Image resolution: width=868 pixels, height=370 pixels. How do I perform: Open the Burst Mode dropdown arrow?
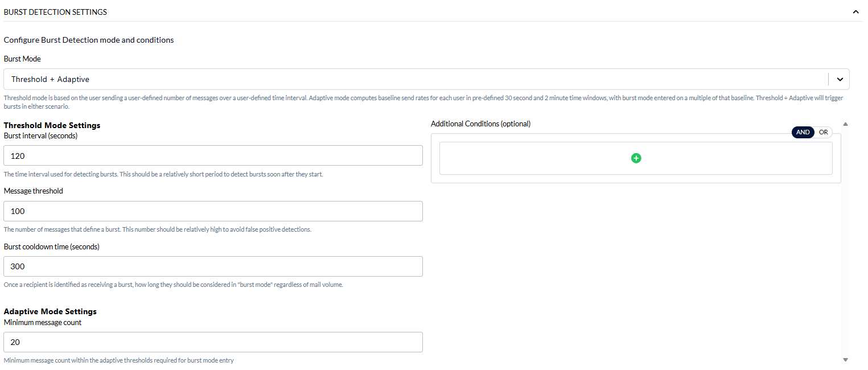point(840,79)
